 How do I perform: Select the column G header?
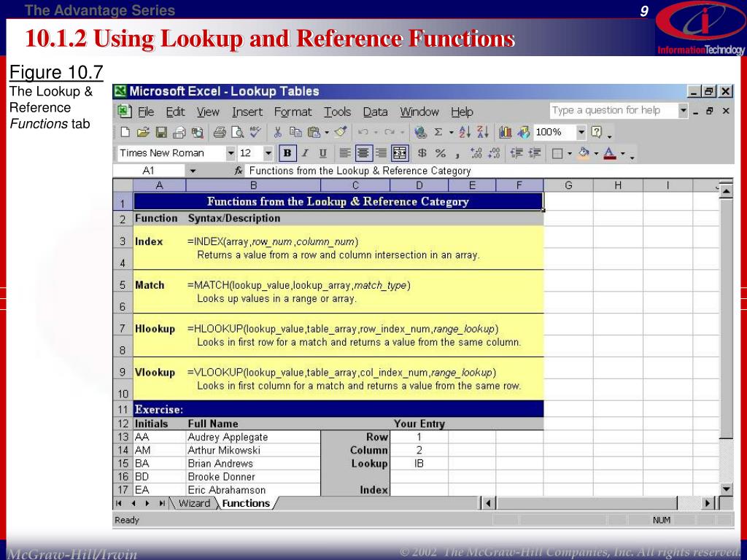tap(568, 185)
